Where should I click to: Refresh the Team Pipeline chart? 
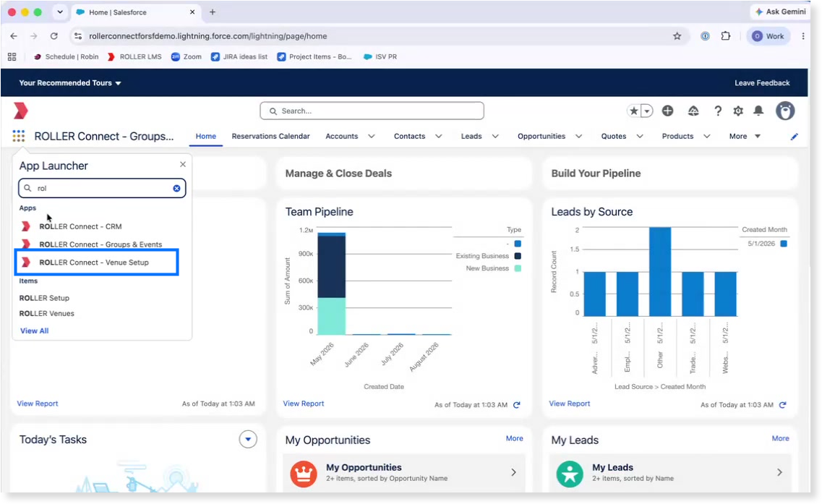click(516, 405)
